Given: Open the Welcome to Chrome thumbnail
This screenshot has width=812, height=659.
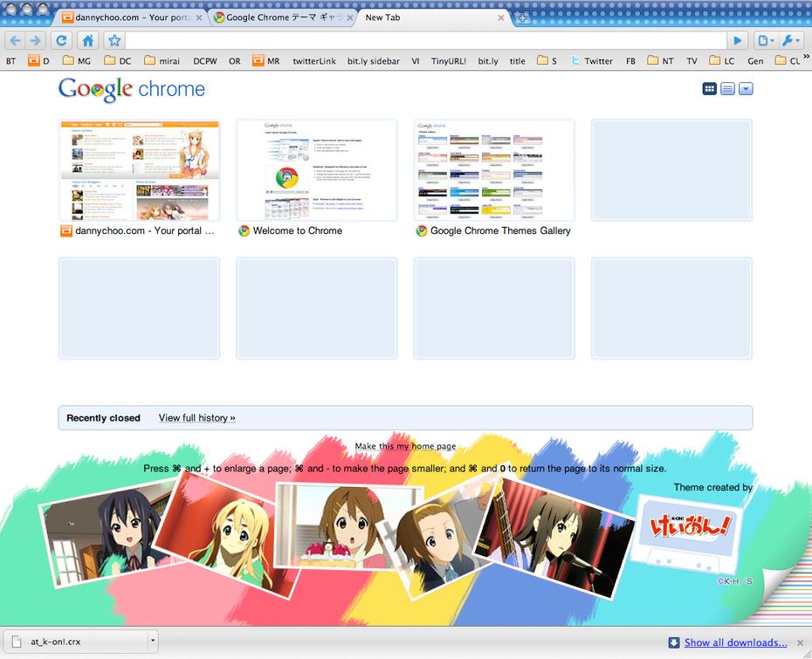Looking at the screenshot, I should point(316,170).
